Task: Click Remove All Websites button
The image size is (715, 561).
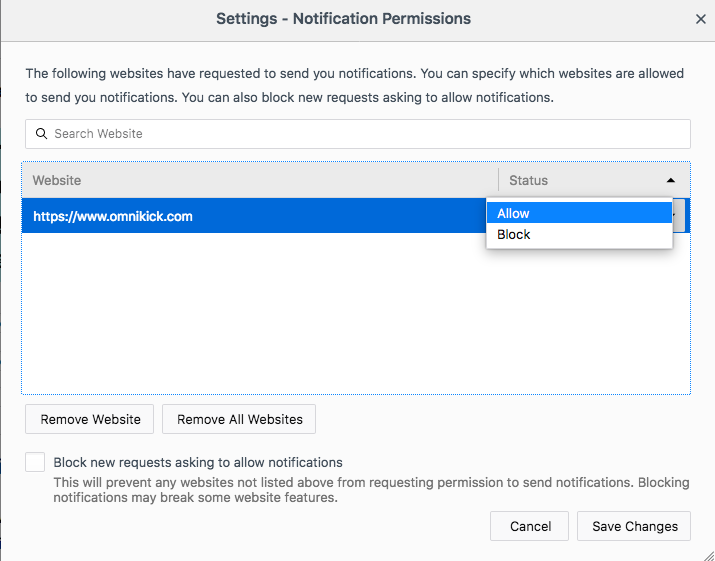Action: click(x=239, y=420)
